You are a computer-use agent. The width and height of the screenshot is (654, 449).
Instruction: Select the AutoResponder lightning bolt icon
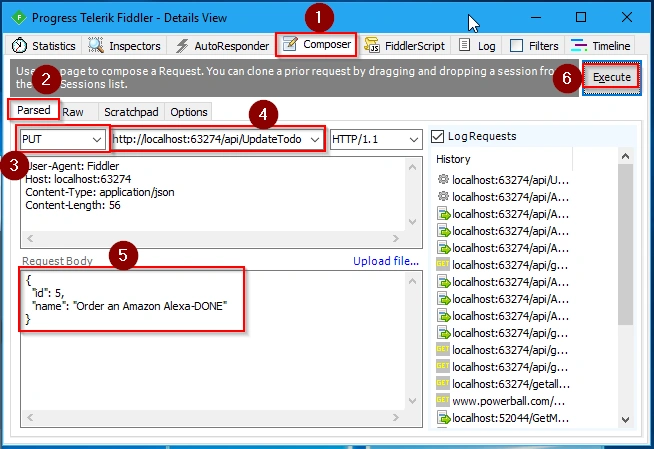[x=182, y=45]
